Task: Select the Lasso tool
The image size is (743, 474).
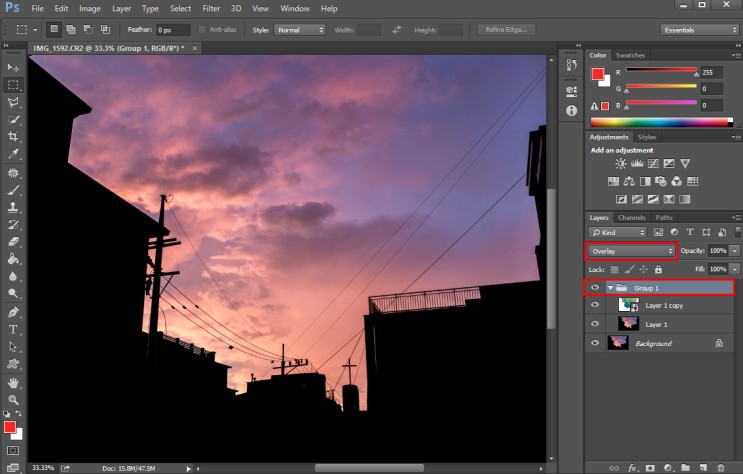Action: (14, 102)
